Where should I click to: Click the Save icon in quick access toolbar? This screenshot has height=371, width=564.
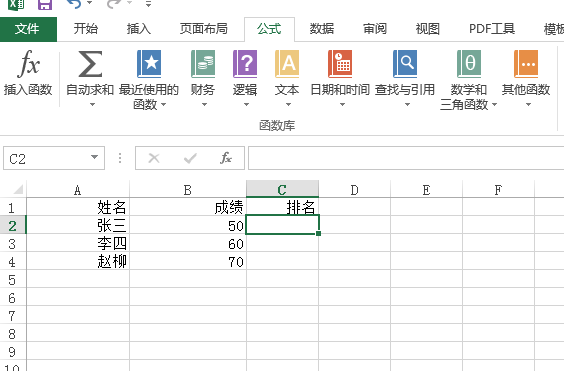45,4
